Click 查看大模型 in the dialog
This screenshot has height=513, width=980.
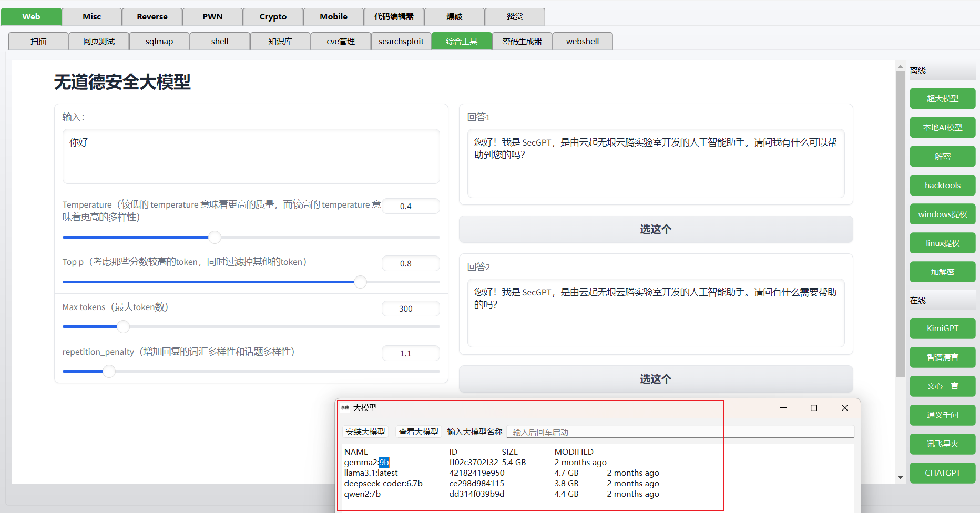coord(418,432)
